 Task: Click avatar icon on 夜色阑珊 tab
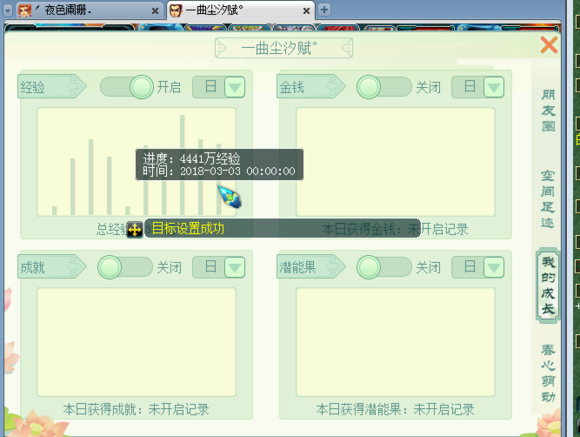pyautogui.click(x=25, y=10)
